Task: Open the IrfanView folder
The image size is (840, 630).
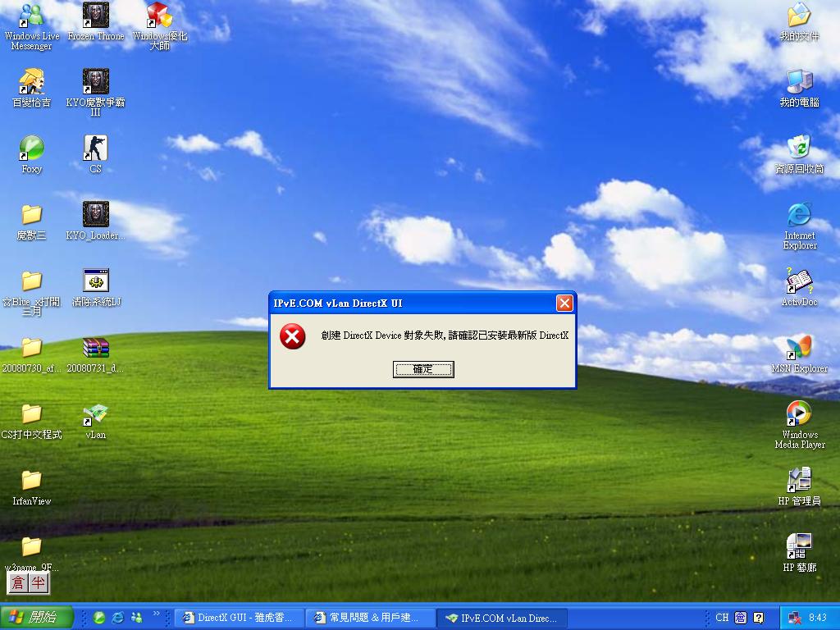Action: coord(32,487)
